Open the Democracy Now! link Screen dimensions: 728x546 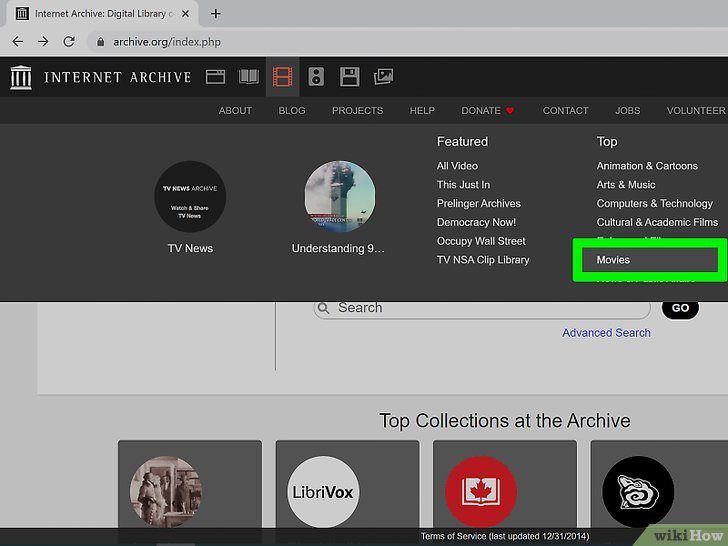tap(476, 222)
